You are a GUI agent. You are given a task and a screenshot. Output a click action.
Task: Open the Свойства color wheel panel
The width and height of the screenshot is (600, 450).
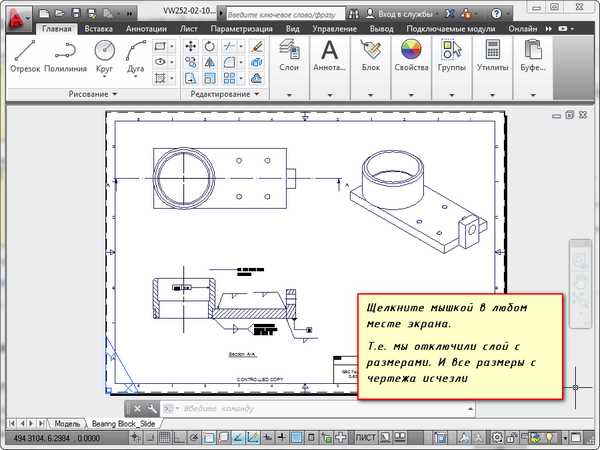coord(410,57)
